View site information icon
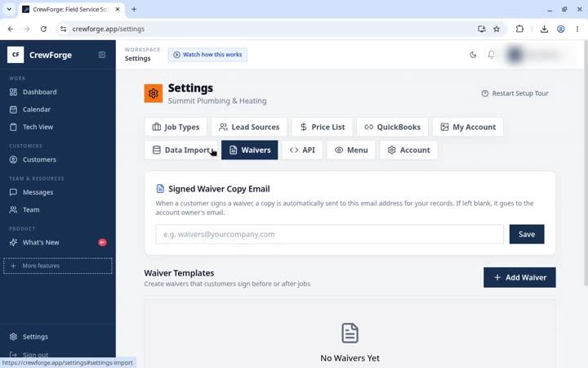Viewport: 588px width, 368px height. click(x=64, y=29)
